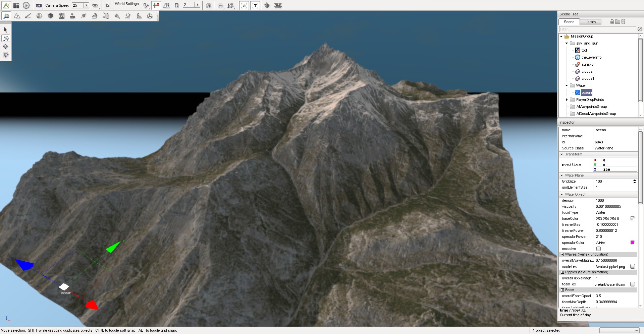Collapse the sky_and_sun folder
Viewport: 644px width, 334px height.
(x=567, y=44)
